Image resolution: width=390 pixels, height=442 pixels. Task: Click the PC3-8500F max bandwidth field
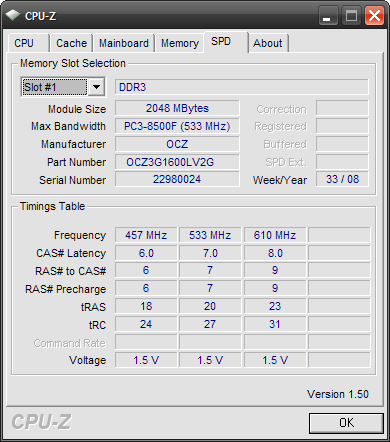click(177, 126)
